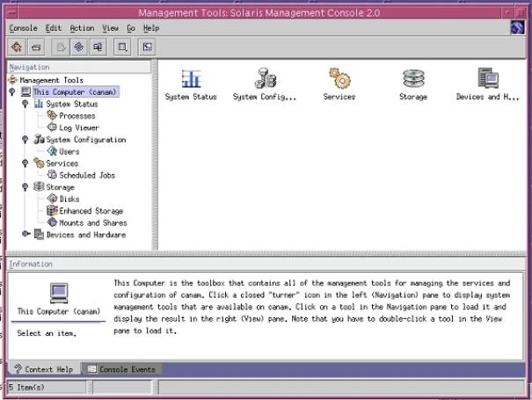
Task: Switch to the Console Events tab
Action: pos(121,369)
